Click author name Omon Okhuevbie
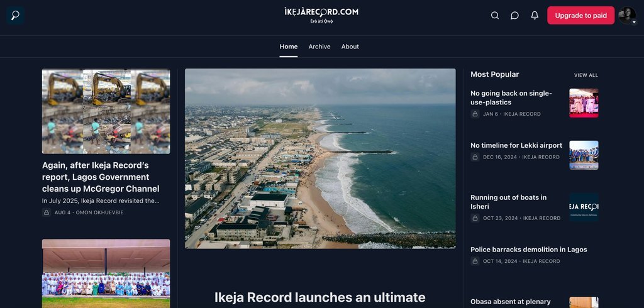Image resolution: width=644 pixels, height=308 pixels. (x=100, y=212)
